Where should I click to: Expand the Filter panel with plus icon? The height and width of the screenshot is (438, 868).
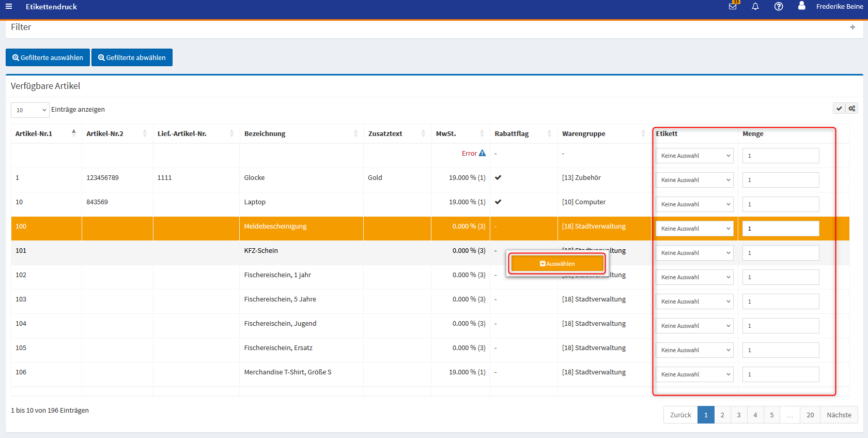(853, 27)
